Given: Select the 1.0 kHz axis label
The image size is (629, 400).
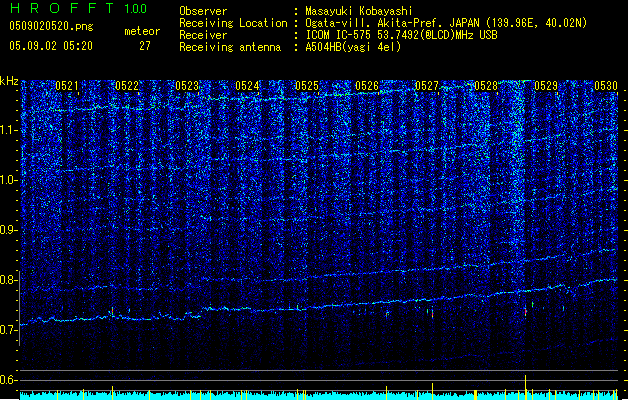Looking at the screenshot, I should [x=10, y=180].
